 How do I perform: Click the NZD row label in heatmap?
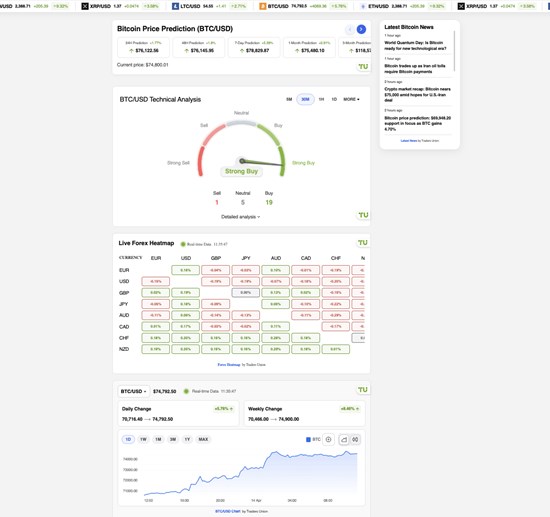(x=124, y=349)
